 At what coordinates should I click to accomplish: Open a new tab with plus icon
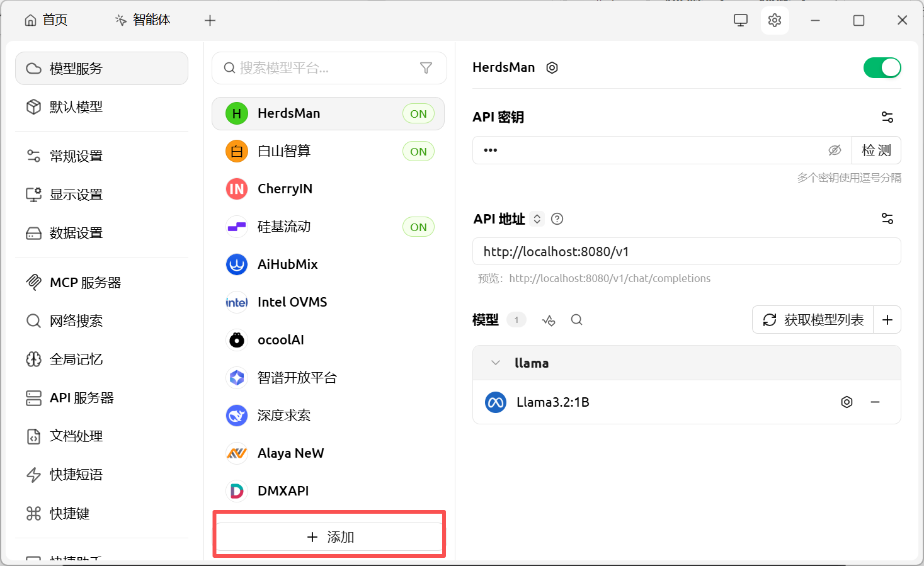click(x=210, y=20)
